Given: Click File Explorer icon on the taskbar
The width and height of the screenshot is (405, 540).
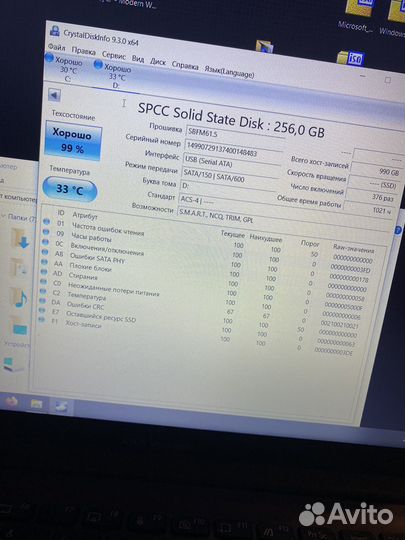Looking at the screenshot, I should point(37,404).
